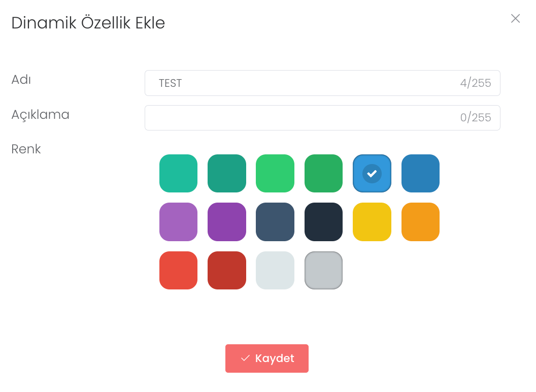Select the dark navy color swatch

323,222
